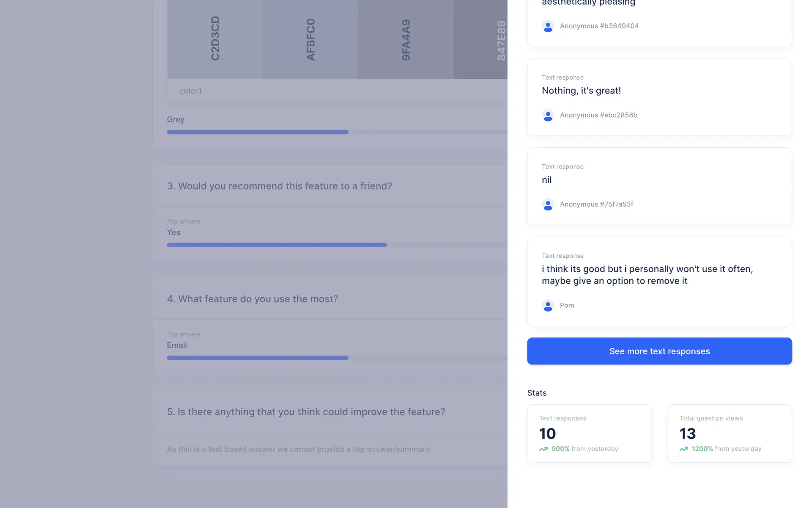Click avatar icon next to Anonymous #b3649404
Image resolution: width=812 pixels, height=508 pixels.
[x=548, y=26]
